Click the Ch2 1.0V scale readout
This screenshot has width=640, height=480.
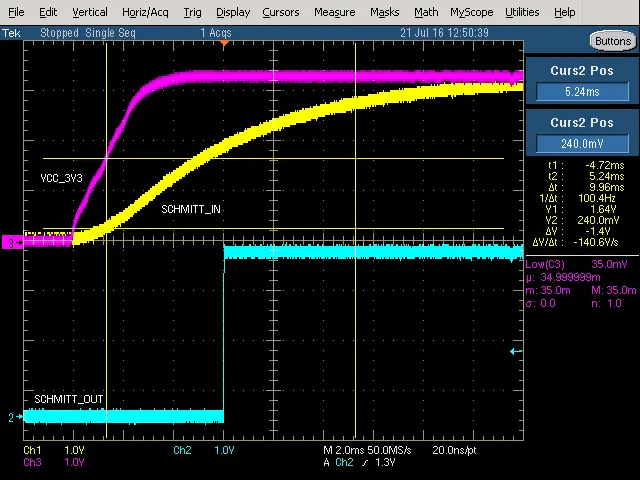coord(208,450)
